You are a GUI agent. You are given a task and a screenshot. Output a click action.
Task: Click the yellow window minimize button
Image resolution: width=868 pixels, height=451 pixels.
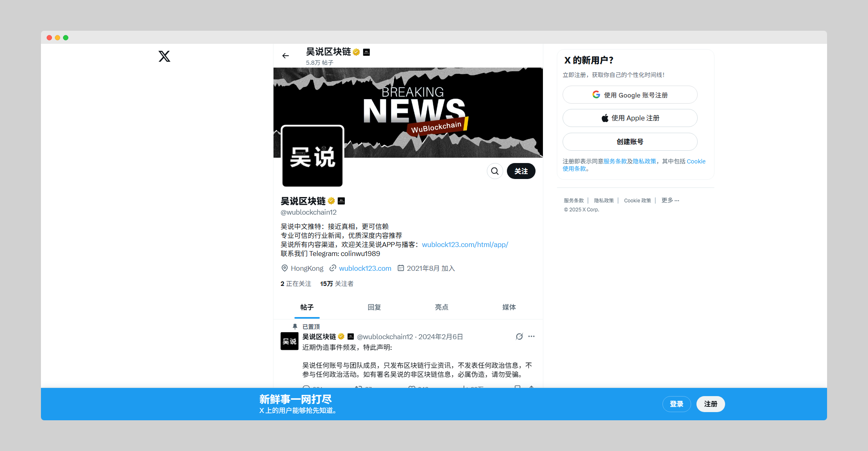[57, 38]
